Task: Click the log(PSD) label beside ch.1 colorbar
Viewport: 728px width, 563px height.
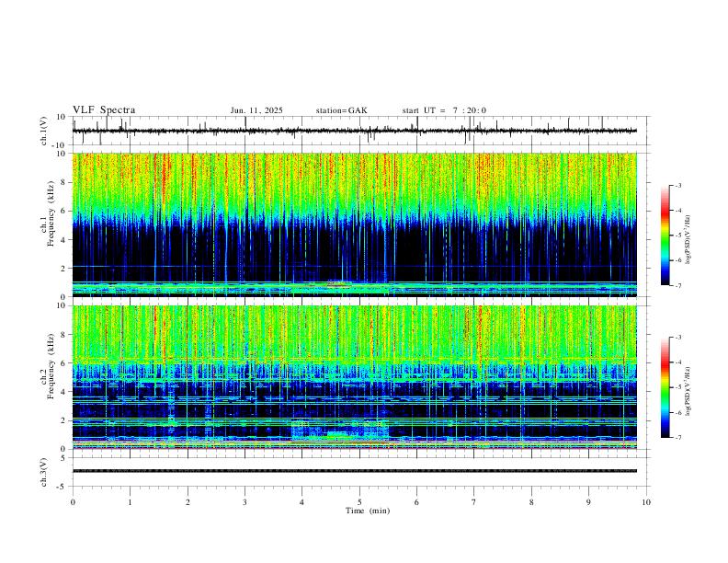Action: 688,240
